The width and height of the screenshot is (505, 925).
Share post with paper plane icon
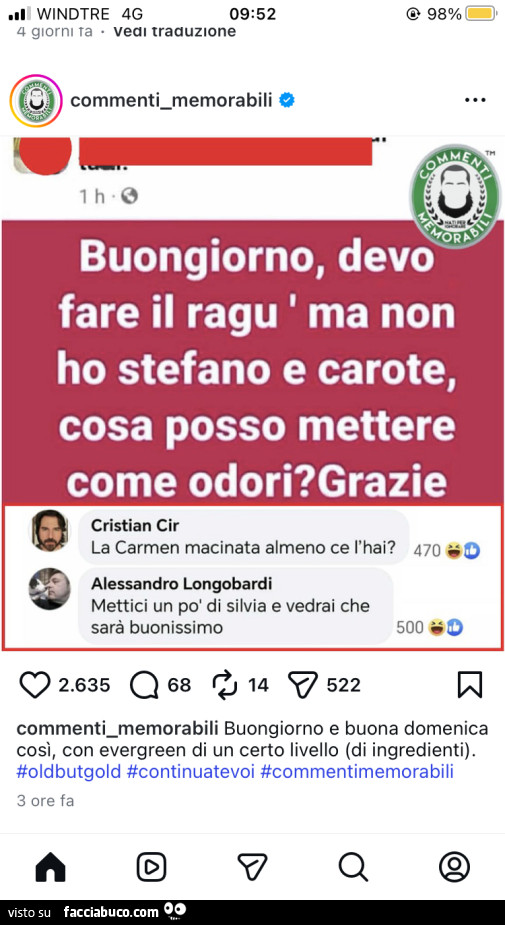[x=303, y=685]
